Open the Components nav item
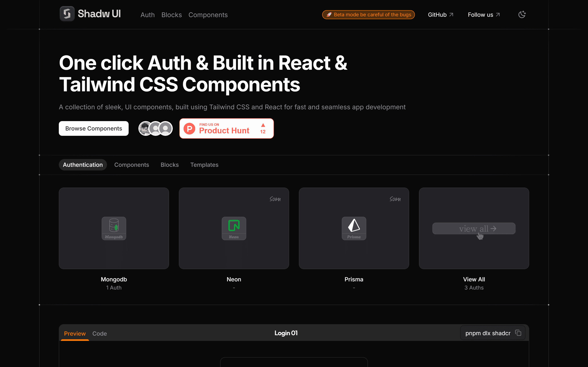 [208, 15]
